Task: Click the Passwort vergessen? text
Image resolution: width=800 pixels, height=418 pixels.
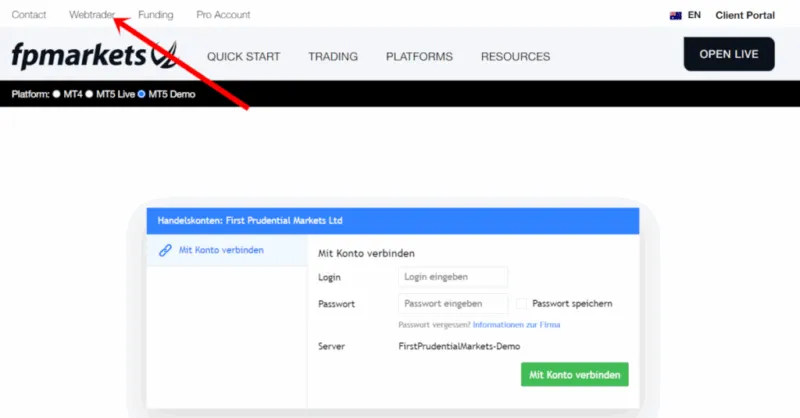Action: [x=434, y=325]
